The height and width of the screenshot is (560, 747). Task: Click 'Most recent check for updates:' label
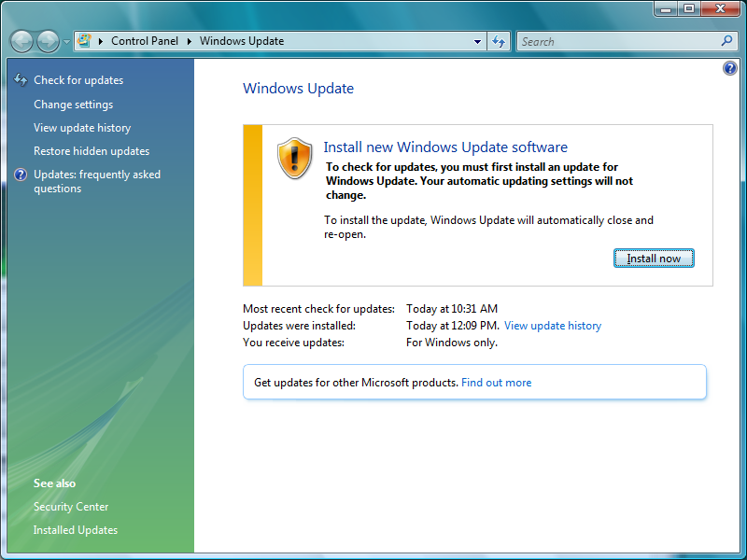pyautogui.click(x=318, y=309)
